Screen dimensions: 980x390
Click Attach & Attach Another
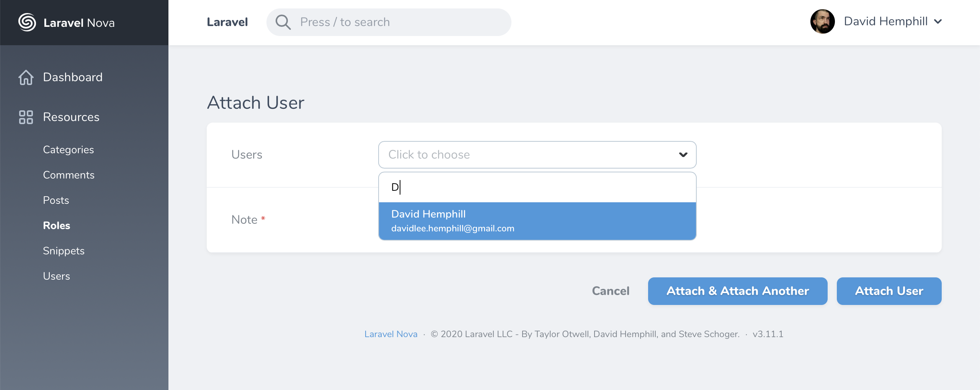[737, 291]
